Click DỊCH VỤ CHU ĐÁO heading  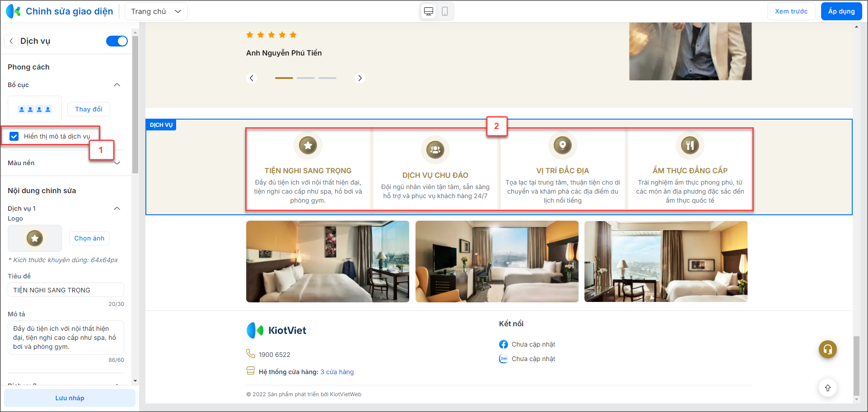click(x=435, y=175)
